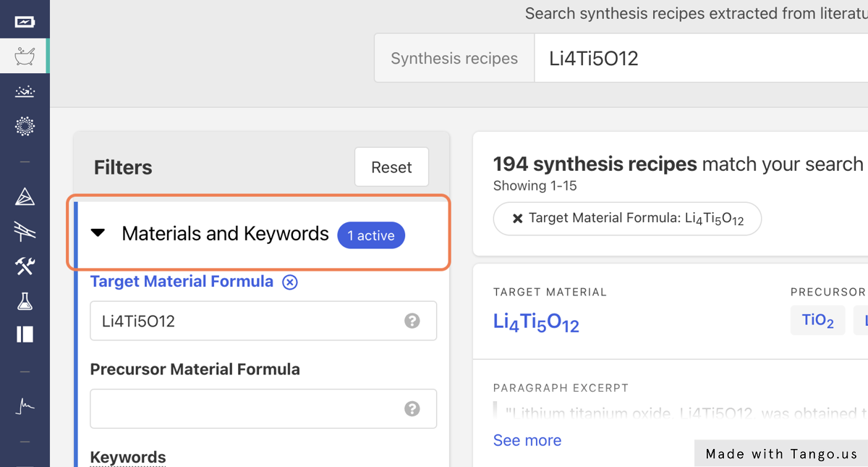This screenshot has width=868, height=467.
Task: Open the sparkling surface sidebar icon
Action: click(25, 91)
